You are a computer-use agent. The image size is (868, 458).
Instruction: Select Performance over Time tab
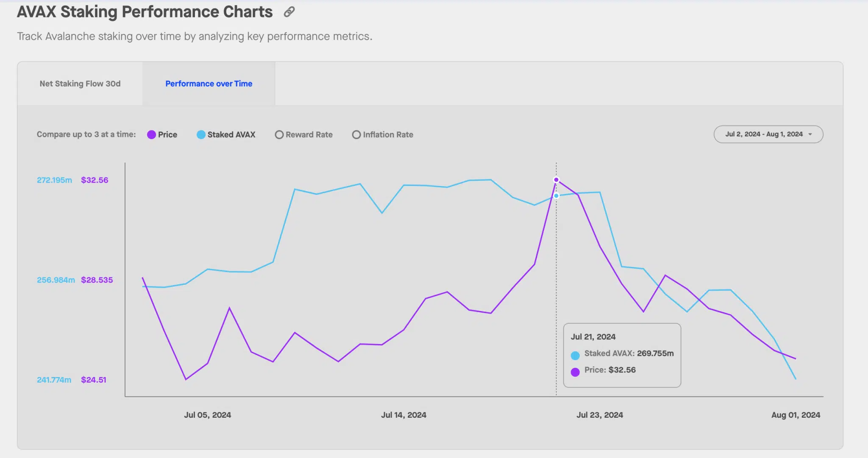(209, 84)
